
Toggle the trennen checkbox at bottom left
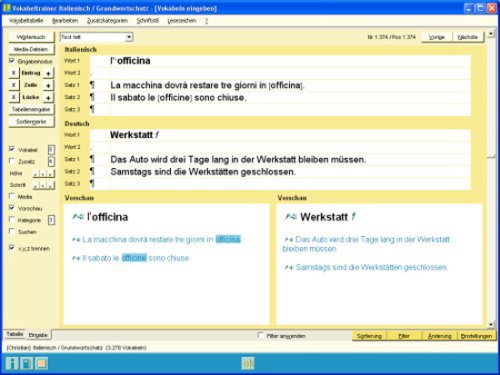[x=12, y=248]
